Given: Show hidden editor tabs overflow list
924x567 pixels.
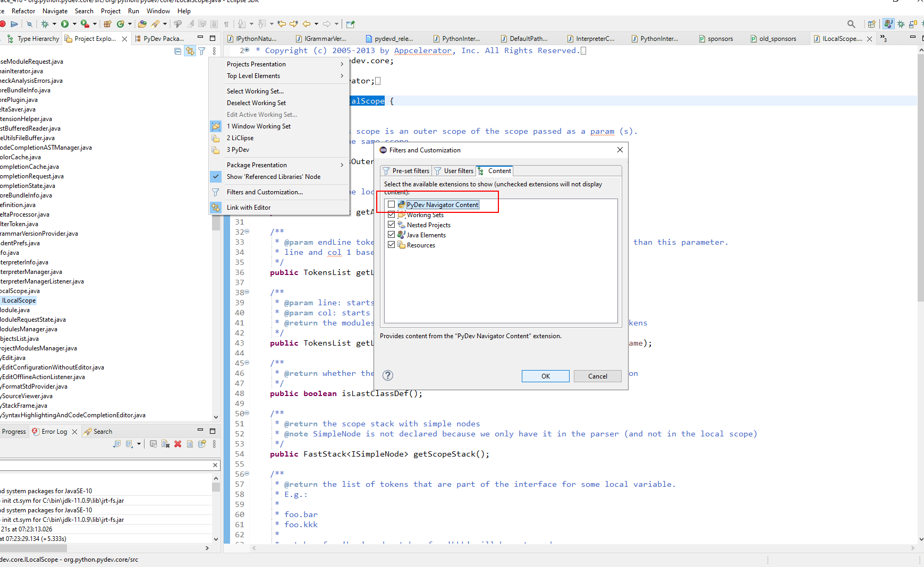Looking at the screenshot, I should [x=883, y=38].
